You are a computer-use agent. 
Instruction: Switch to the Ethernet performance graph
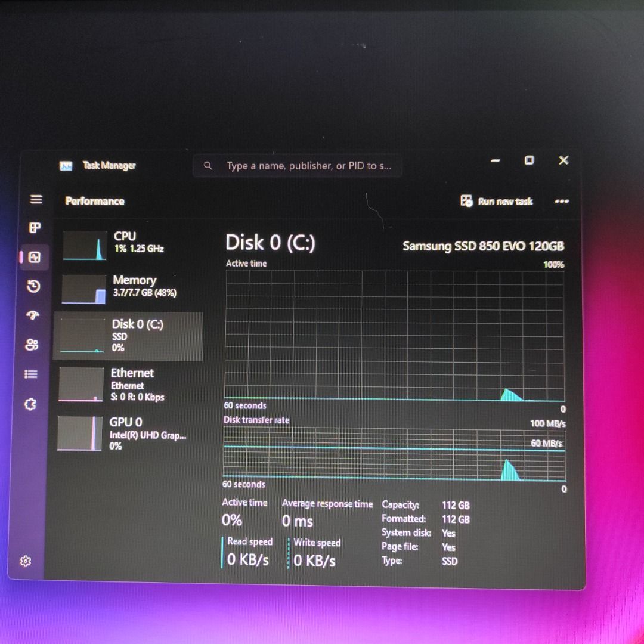(x=127, y=385)
